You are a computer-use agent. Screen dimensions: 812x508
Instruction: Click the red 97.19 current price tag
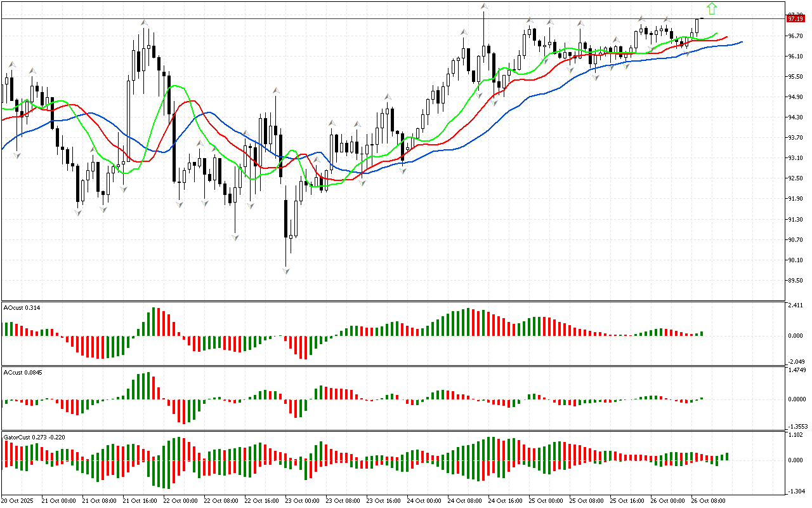[x=795, y=19]
